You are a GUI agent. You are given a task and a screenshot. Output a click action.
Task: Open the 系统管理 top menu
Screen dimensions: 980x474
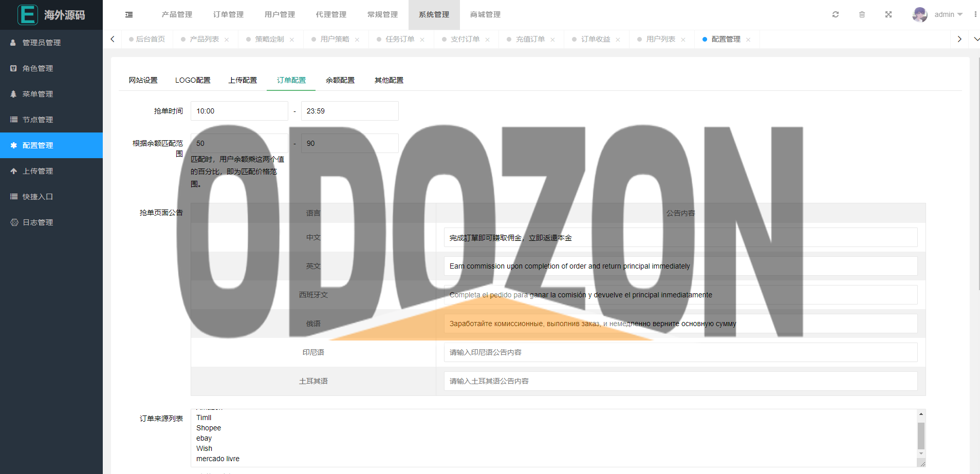point(434,14)
